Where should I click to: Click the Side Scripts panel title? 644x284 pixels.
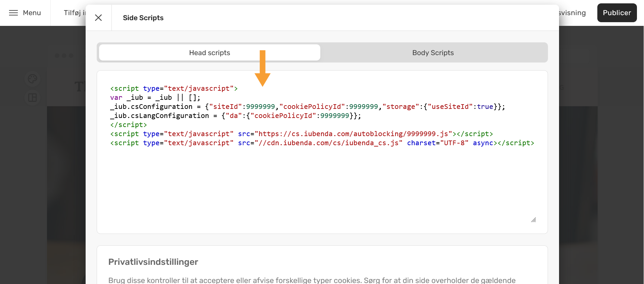click(143, 18)
